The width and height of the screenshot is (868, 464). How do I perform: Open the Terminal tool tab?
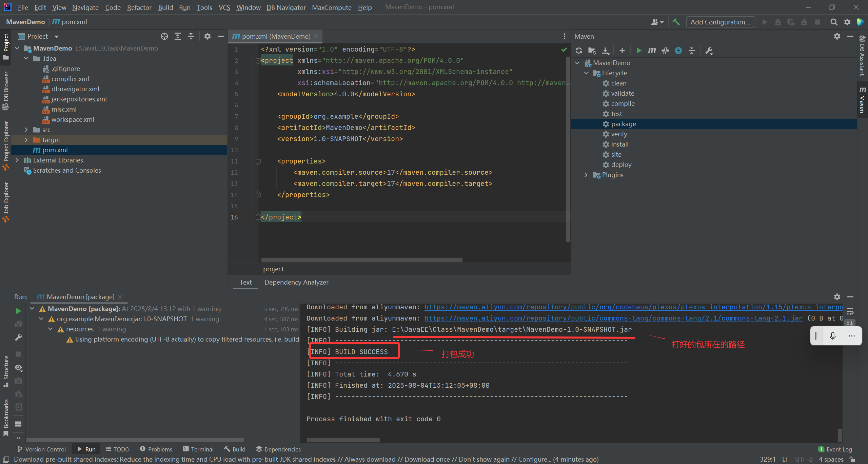(198, 449)
